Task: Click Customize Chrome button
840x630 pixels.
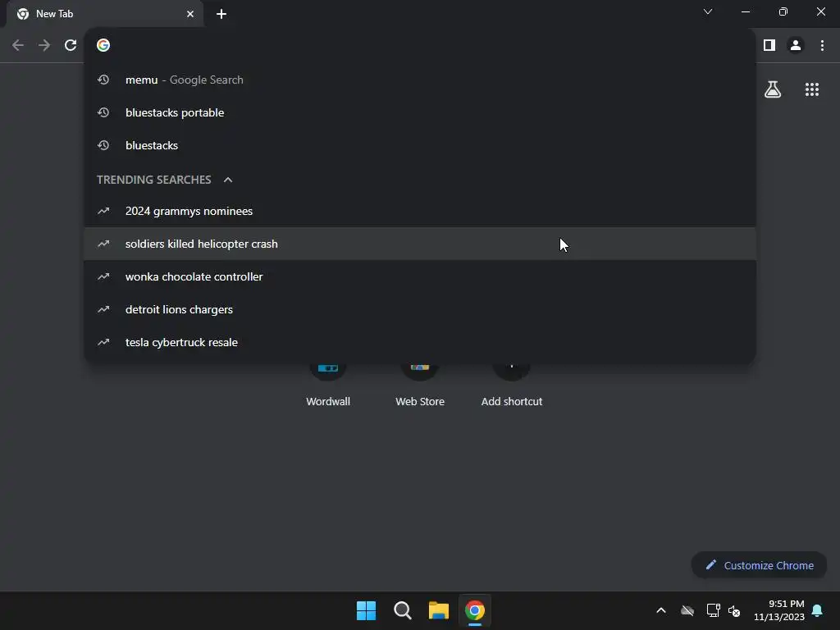Action: [x=759, y=565]
